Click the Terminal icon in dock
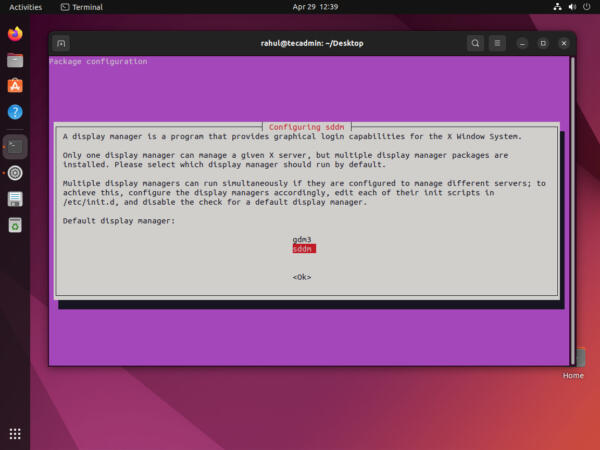This screenshot has width=600, height=450. click(15, 145)
